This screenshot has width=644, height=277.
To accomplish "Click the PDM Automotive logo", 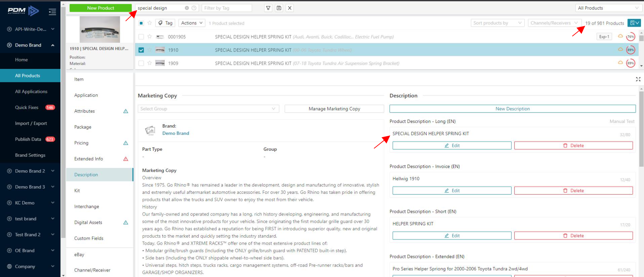I will click(23, 11).
